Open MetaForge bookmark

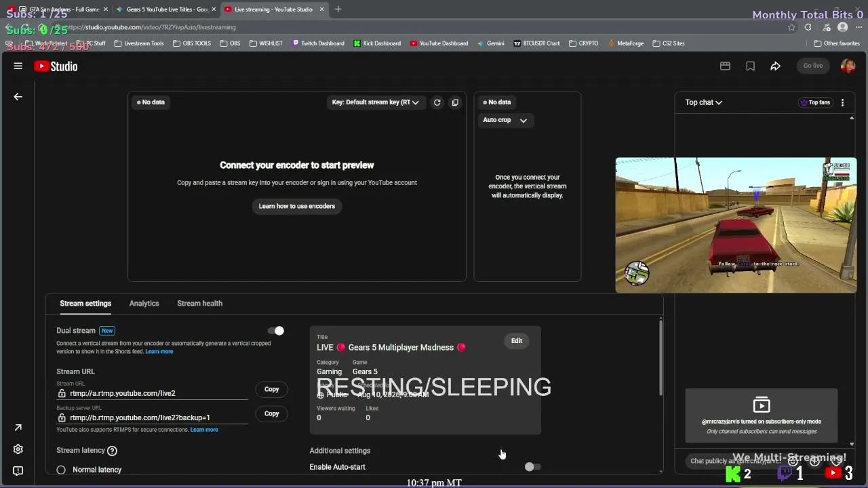[625, 43]
